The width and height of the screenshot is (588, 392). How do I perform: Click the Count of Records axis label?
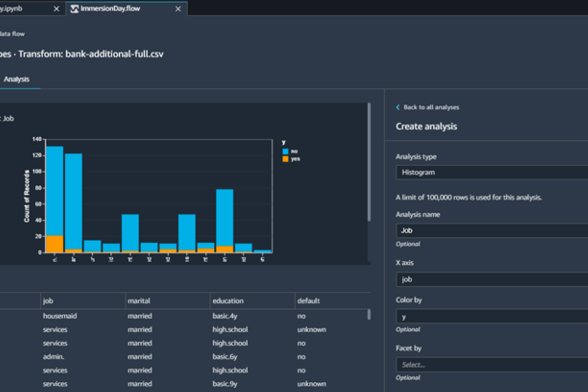pyautogui.click(x=27, y=196)
